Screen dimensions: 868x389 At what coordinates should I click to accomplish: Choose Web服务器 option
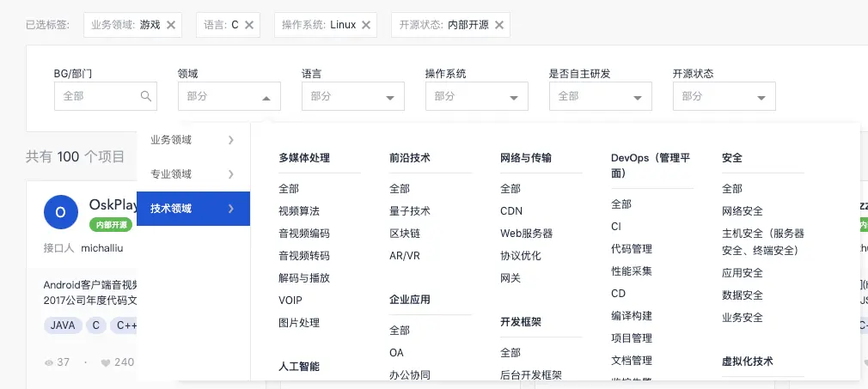pos(527,234)
